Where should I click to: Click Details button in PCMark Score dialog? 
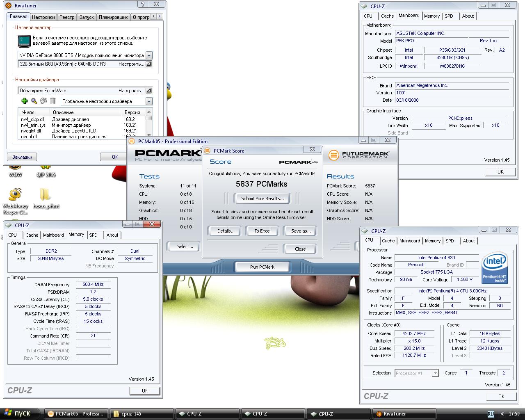point(226,231)
